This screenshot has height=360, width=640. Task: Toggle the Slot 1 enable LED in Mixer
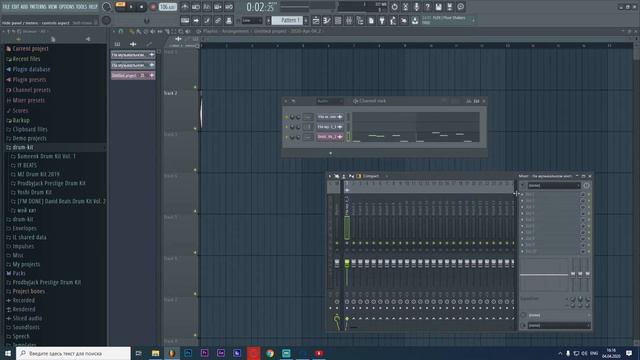pos(589,195)
